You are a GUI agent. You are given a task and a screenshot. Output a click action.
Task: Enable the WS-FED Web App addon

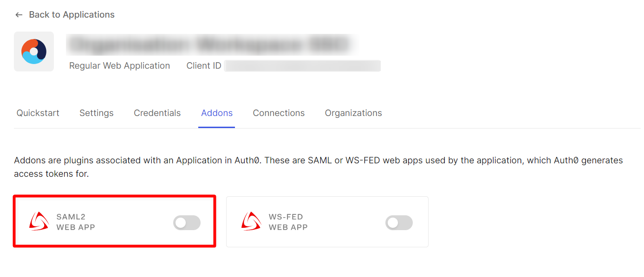click(x=399, y=223)
